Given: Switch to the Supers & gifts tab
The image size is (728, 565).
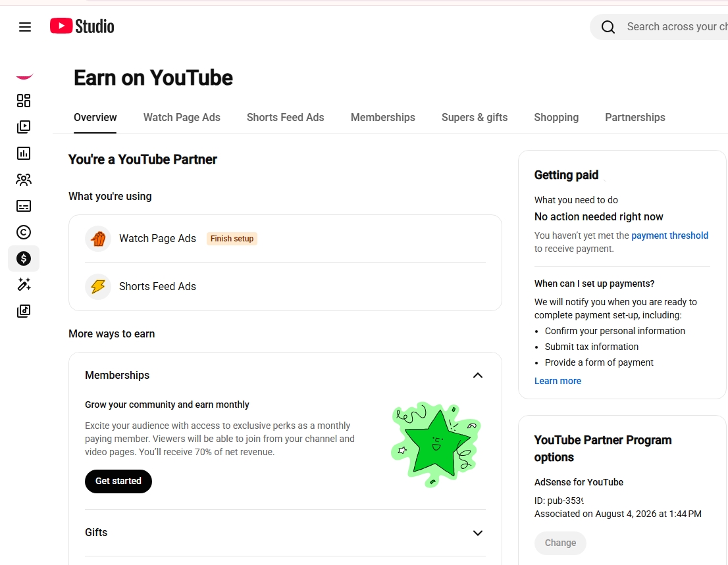Looking at the screenshot, I should pyautogui.click(x=475, y=117).
